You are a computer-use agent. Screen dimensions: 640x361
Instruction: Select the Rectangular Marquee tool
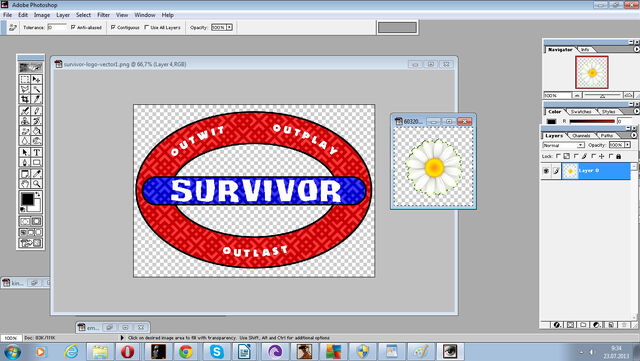pos(25,79)
